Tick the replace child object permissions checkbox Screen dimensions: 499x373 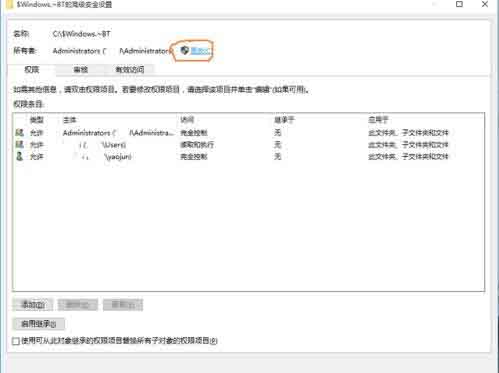point(16,341)
